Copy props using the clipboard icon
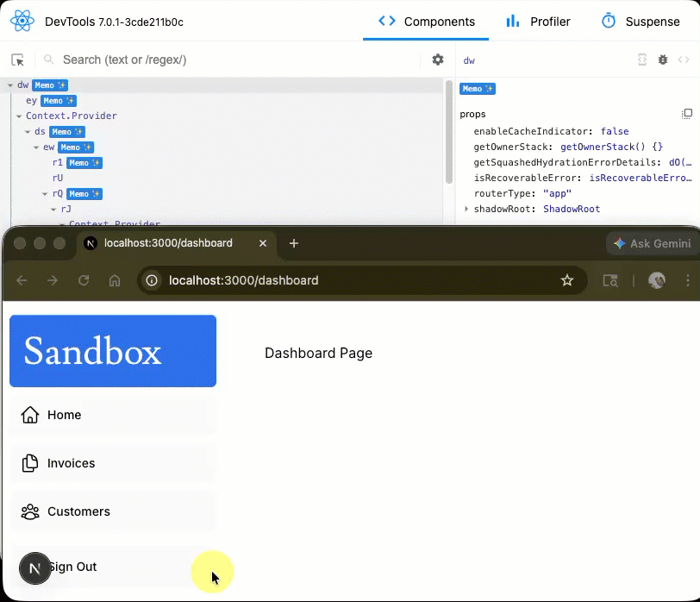This screenshot has height=602, width=700. pos(686,113)
